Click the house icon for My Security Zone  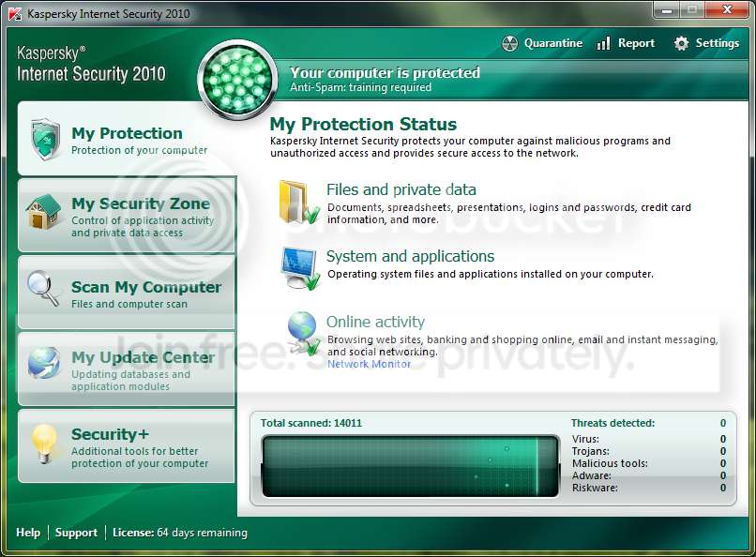point(44,212)
